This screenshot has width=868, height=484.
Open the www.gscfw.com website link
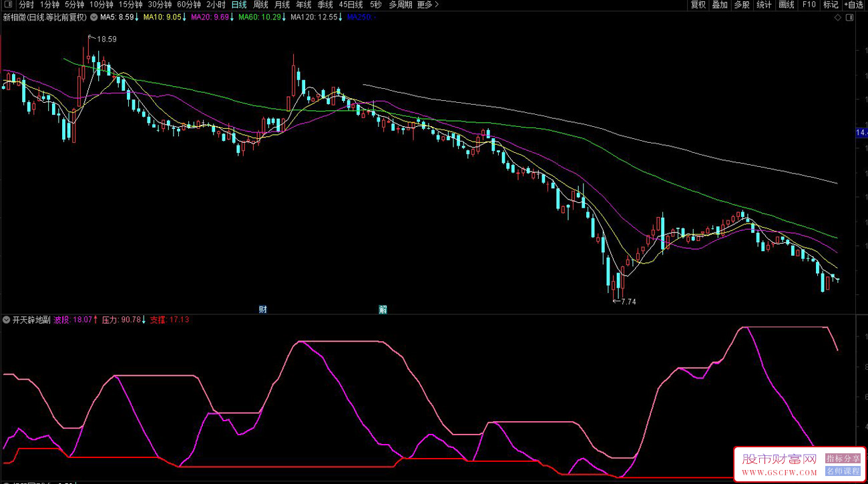pyautogui.click(x=779, y=473)
